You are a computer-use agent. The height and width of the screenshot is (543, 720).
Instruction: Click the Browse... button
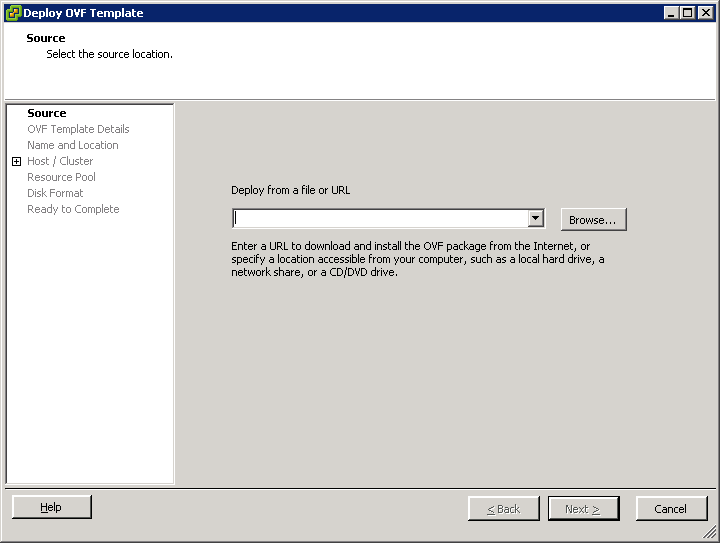coord(593,219)
